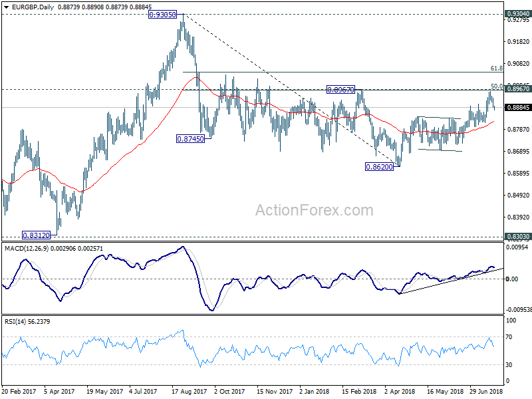Viewport: 532px width, 399px height.
Task: Select the current price tag 0.88845
Action: coord(517,108)
